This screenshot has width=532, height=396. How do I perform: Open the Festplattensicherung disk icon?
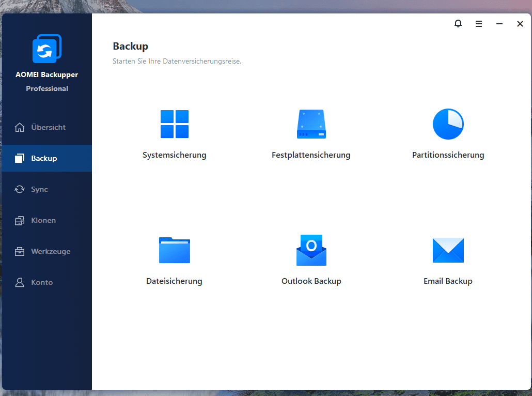click(311, 124)
